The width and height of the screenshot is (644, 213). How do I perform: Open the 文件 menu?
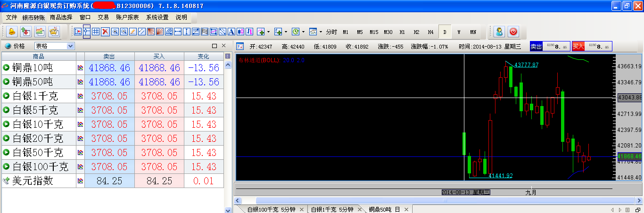click(x=12, y=17)
